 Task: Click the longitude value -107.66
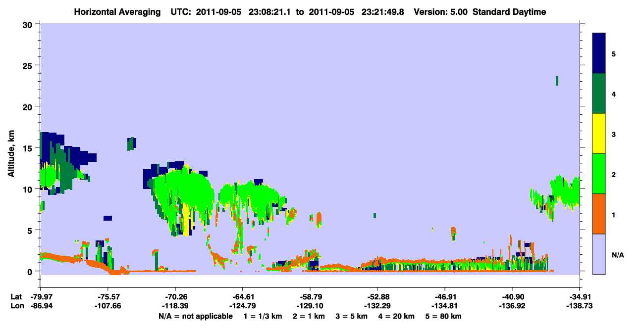click(107, 306)
